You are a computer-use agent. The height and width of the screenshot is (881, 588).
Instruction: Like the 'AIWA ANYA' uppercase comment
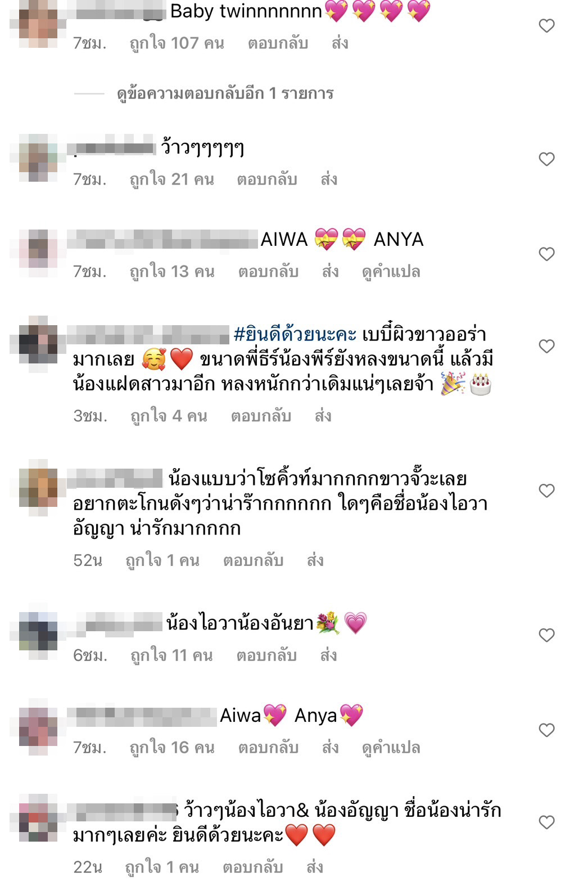point(546,254)
